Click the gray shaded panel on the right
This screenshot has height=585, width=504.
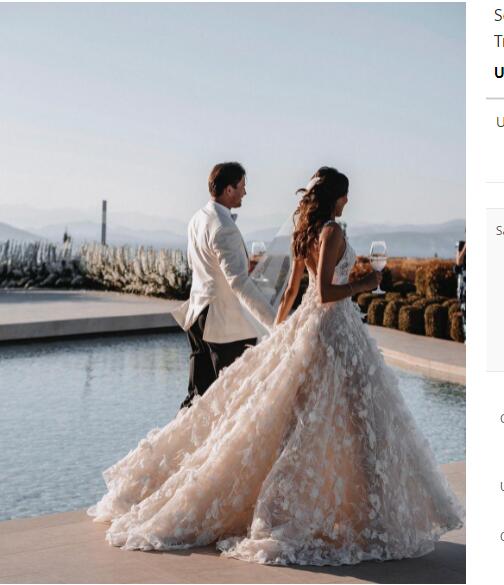pyautogui.click(x=495, y=290)
